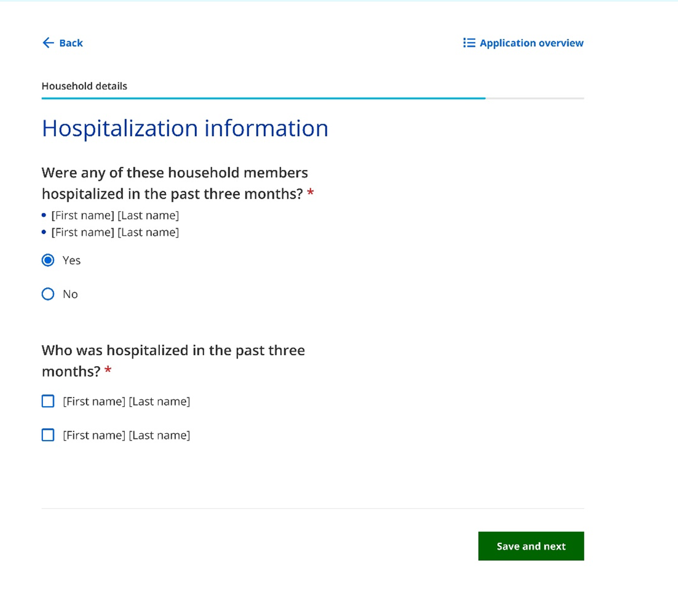Open the "Application overview" link text
Image resolution: width=678 pixels, height=616 pixels.
[531, 43]
